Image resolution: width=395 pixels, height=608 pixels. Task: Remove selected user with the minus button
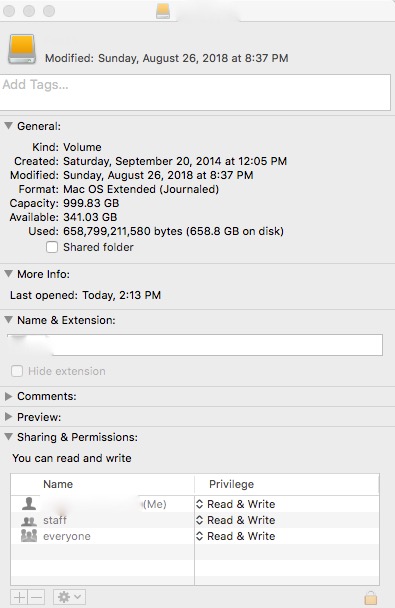36,597
